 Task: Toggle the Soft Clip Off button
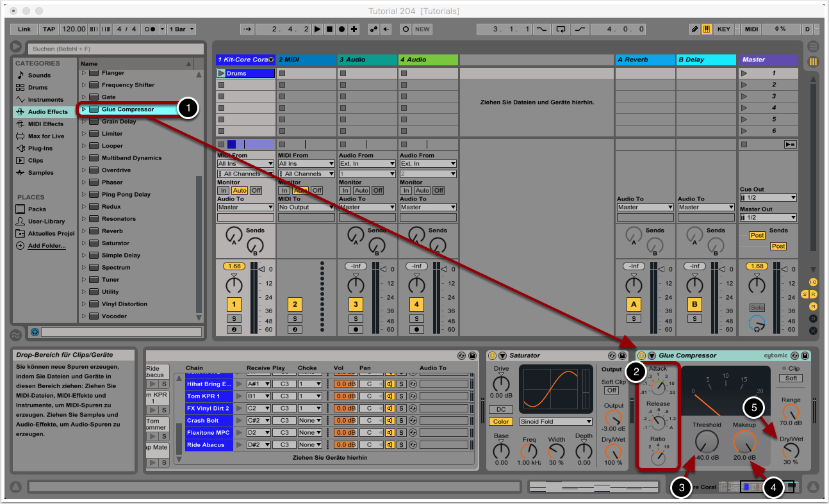[611, 390]
